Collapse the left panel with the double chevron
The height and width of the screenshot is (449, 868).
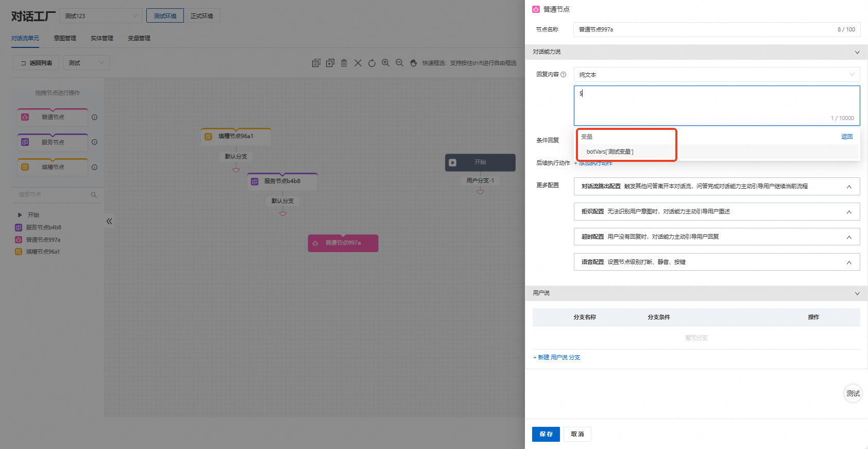pos(109,221)
